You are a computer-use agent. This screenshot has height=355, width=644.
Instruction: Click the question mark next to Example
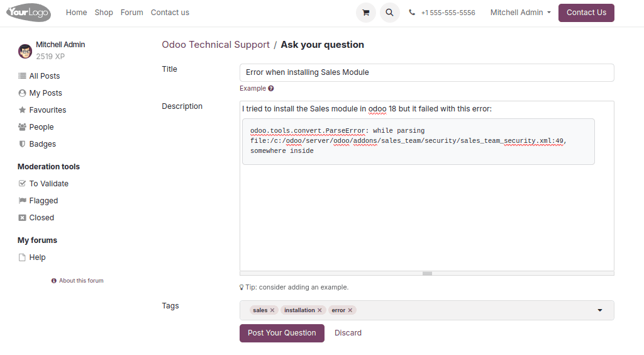click(271, 88)
